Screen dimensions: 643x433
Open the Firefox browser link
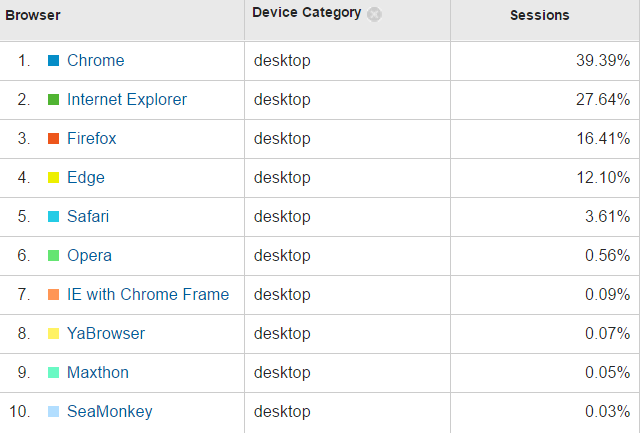(x=92, y=139)
